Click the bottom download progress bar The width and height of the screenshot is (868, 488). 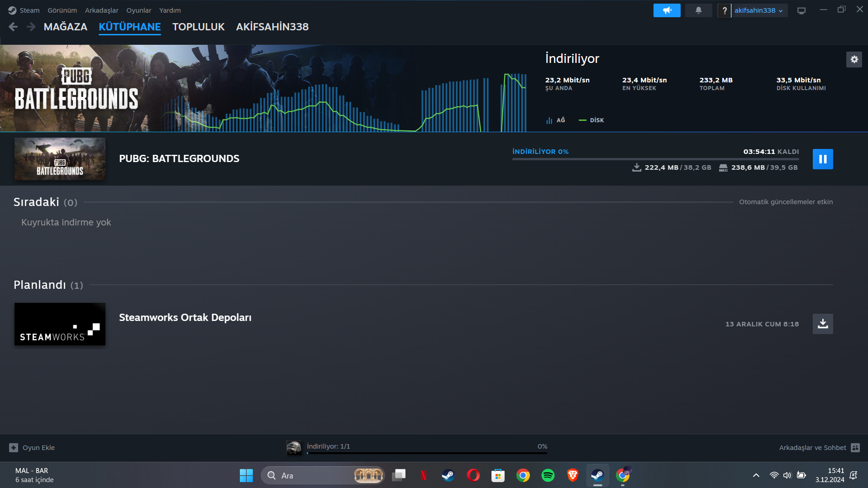coord(427,453)
